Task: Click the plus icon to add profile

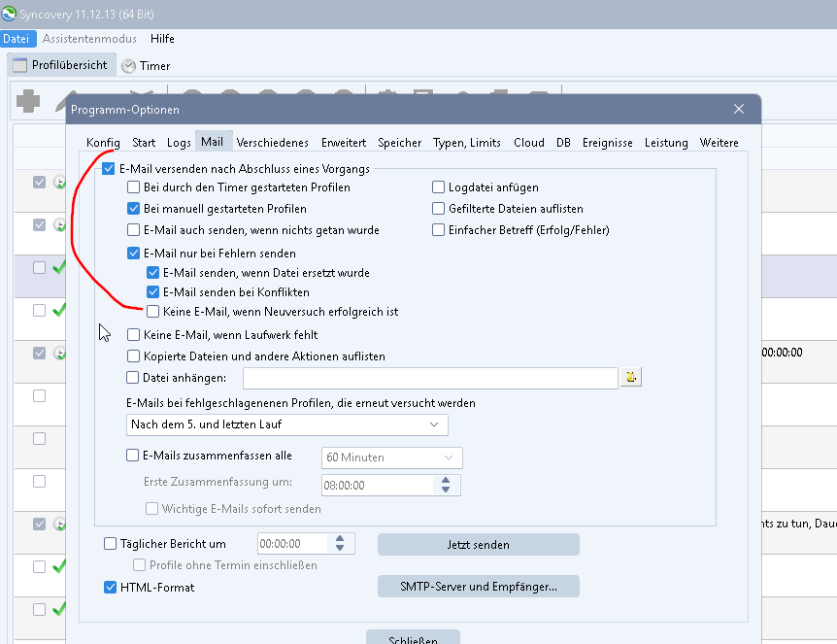Action: 29,100
